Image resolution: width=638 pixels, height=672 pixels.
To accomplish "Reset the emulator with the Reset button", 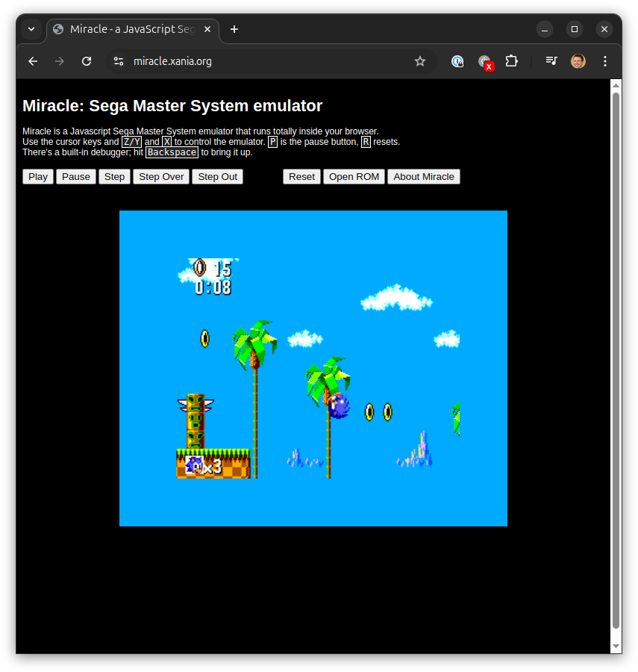I will tap(301, 176).
